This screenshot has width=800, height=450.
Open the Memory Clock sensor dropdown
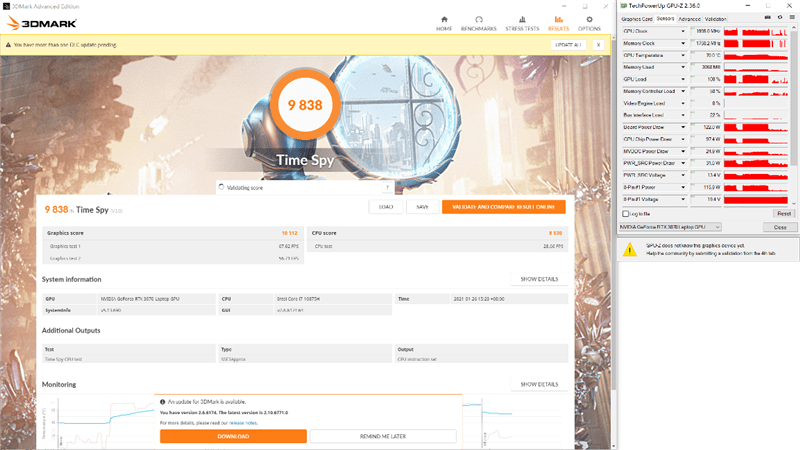pos(683,43)
